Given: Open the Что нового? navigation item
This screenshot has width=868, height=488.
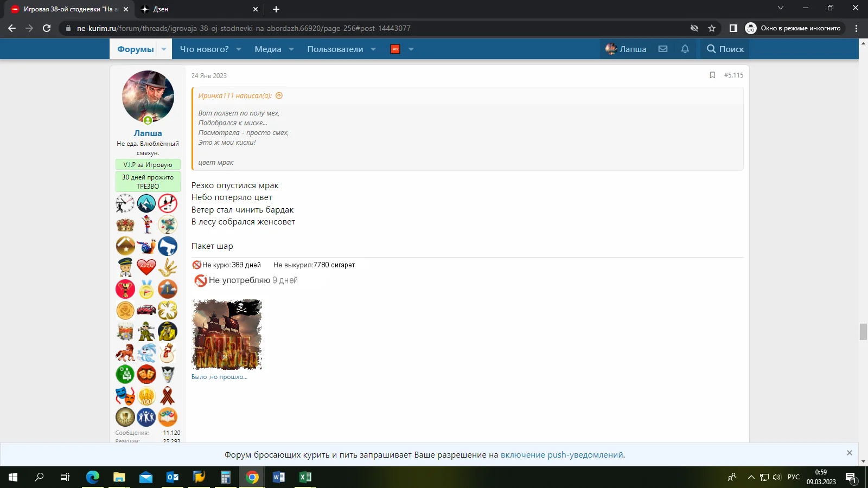Looking at the screenshot, I should (x=205, y=49).
